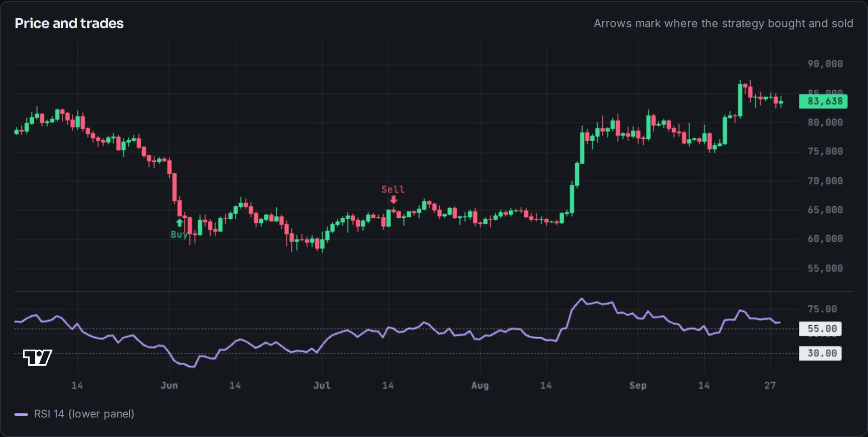Image resolution: width=868 pixels, height=437 pixels.
Task: Click the RSI 55.00 level label
Action: [820, 329]
